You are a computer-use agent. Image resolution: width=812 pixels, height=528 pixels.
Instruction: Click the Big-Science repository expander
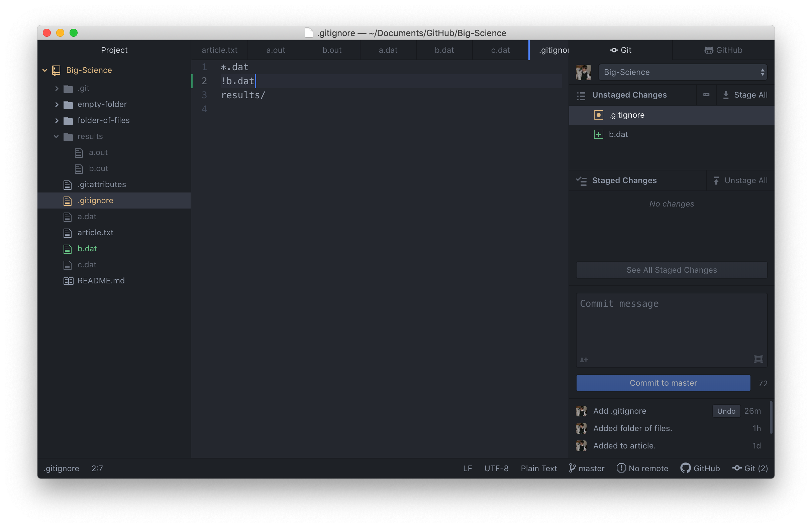tap(47, 71)
